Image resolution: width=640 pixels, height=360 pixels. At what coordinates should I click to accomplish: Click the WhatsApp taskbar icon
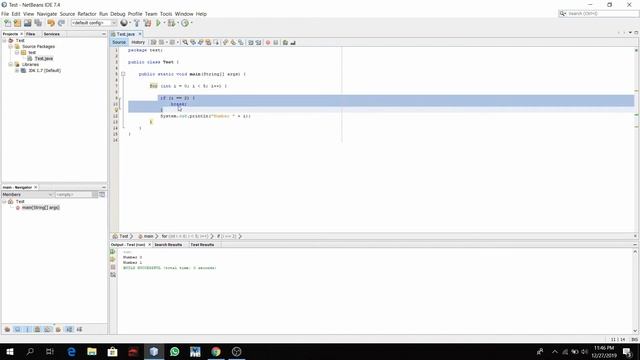(174, 351)
